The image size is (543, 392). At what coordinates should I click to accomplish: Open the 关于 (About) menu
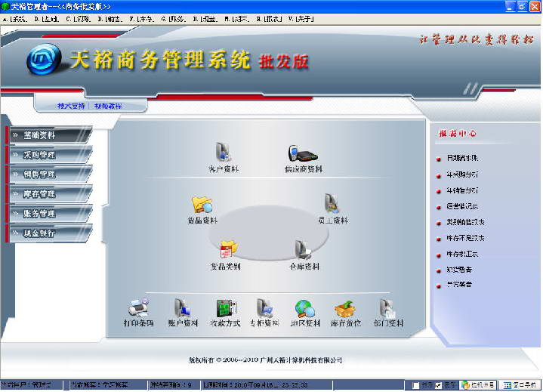(301, 19)
